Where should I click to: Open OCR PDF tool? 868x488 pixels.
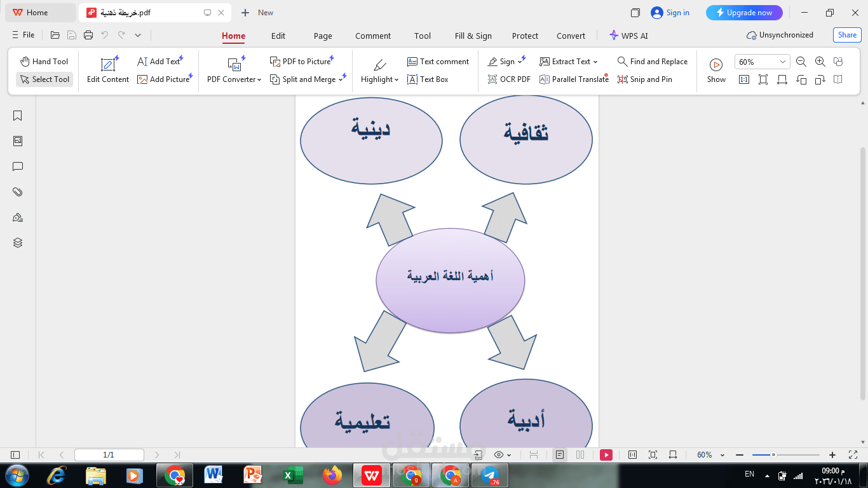tap(508, 79)
